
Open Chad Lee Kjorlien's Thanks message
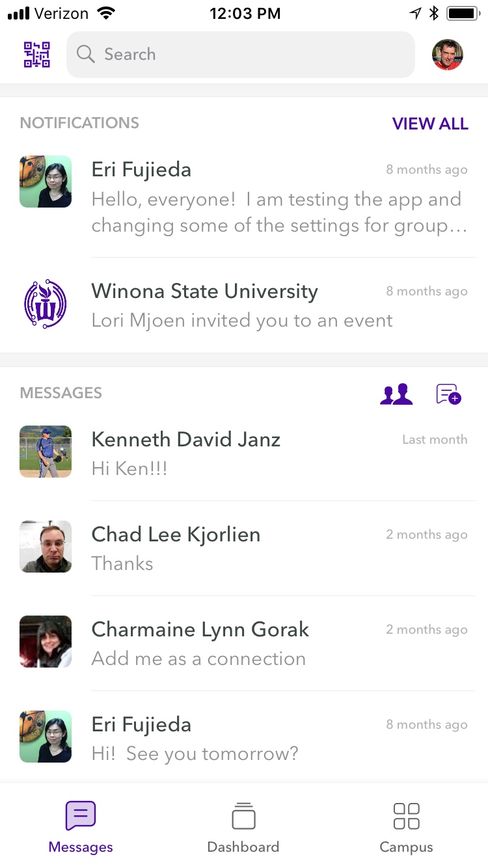(278, 548)
